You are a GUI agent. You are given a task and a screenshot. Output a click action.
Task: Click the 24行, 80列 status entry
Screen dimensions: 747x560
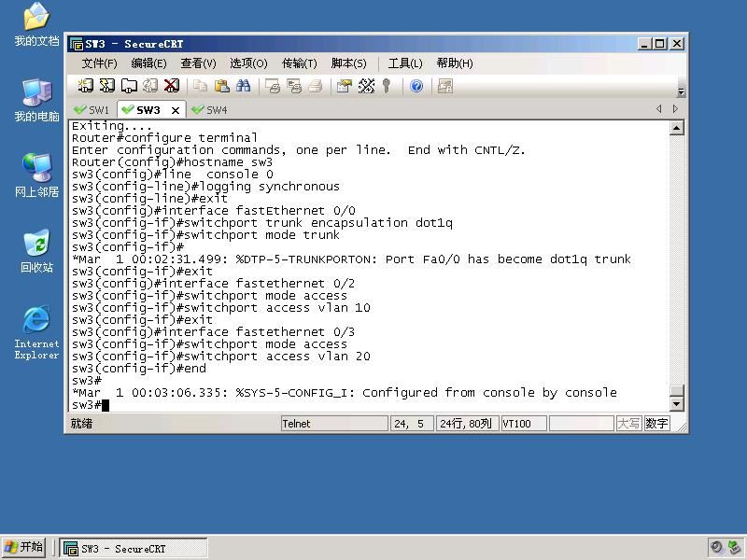tap(466, 424)
